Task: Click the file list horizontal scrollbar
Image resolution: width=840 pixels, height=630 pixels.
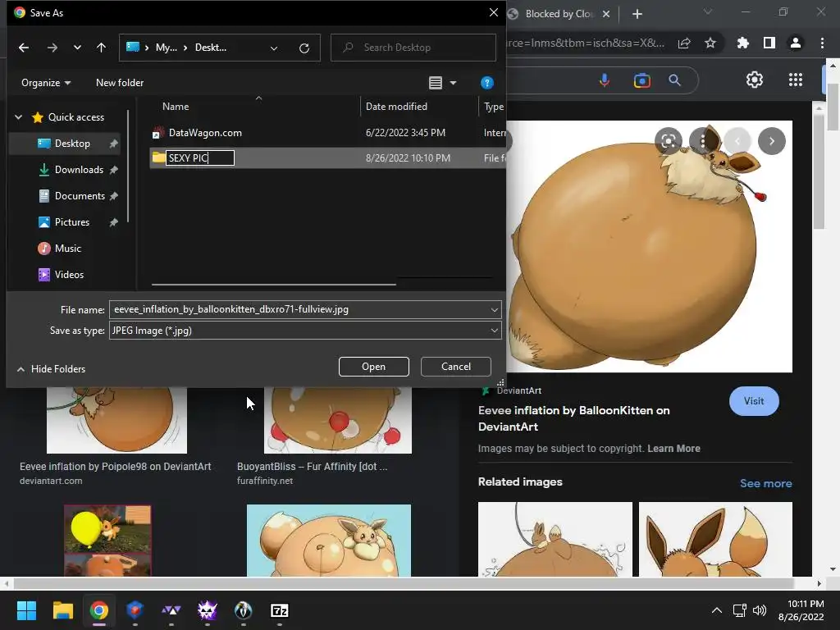Action: click(x=274, y=285)
